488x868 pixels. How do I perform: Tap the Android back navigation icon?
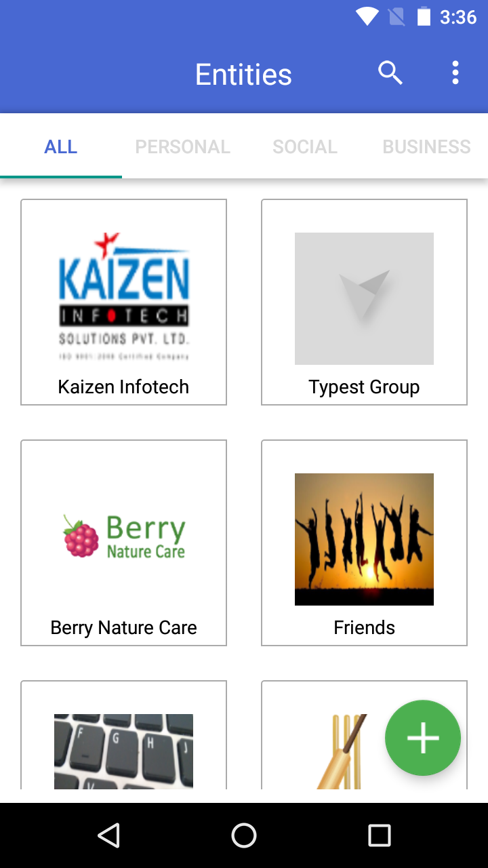108,835
